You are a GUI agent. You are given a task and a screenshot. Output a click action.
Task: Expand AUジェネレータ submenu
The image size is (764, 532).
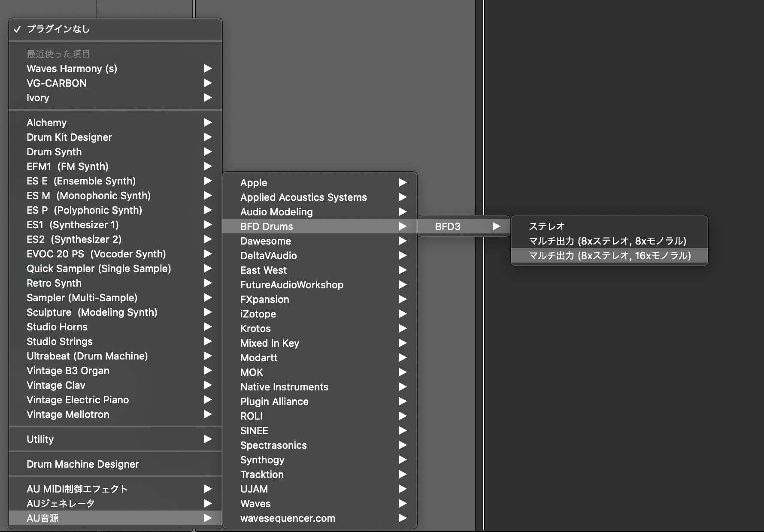pos(115,504)
